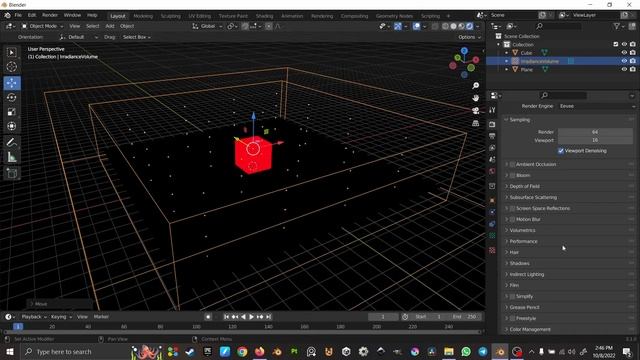Screen dimensions: 640x360
Task: Click the timeline End frame field
Action: tap(464, 317)
